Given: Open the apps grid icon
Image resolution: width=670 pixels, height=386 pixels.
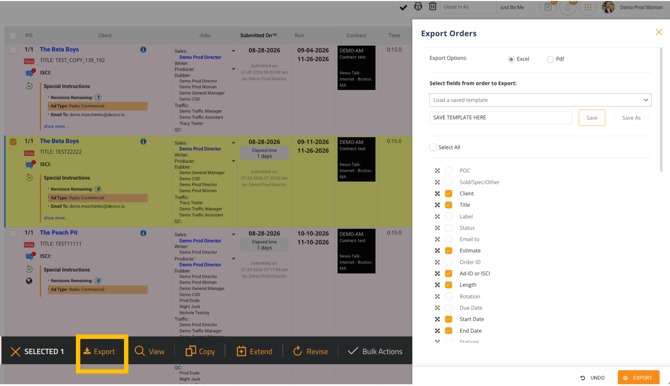Looking at the screenshot, I should [588, 7].
